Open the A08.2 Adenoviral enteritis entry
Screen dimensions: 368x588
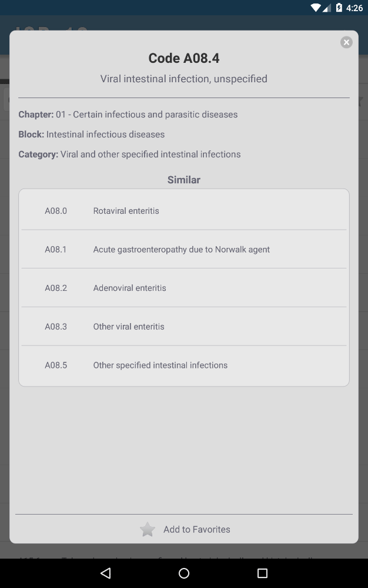point(183,288)
